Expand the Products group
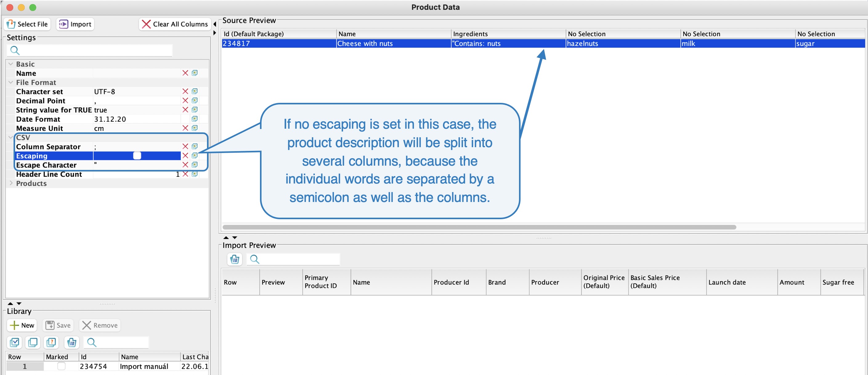 coord(11,183)
